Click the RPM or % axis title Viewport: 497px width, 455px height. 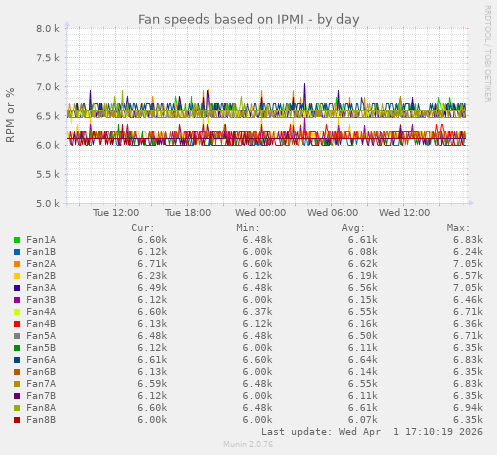(10, 115)
